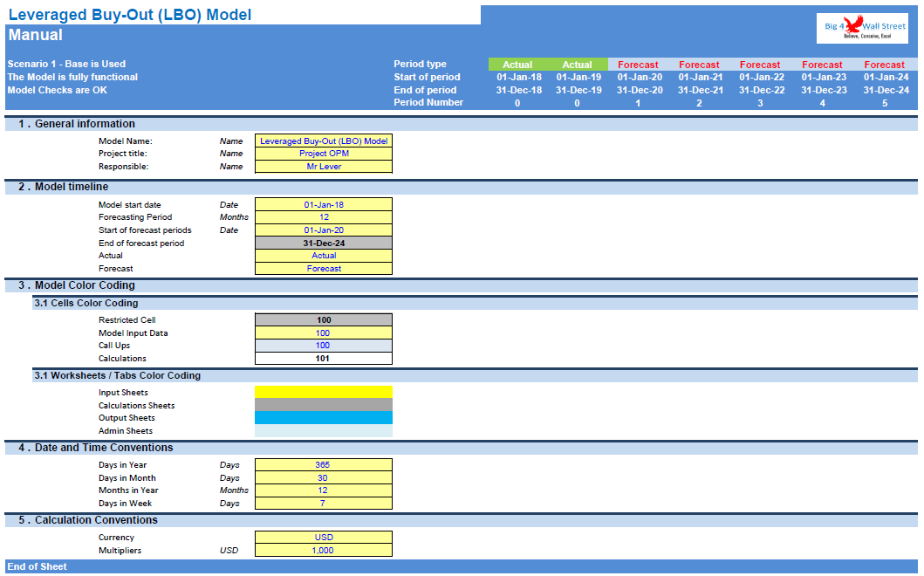The image size is (924, 576).
Task: Click the 01-Jan-23 start of period cell
Action: click(x=824, y=77)
